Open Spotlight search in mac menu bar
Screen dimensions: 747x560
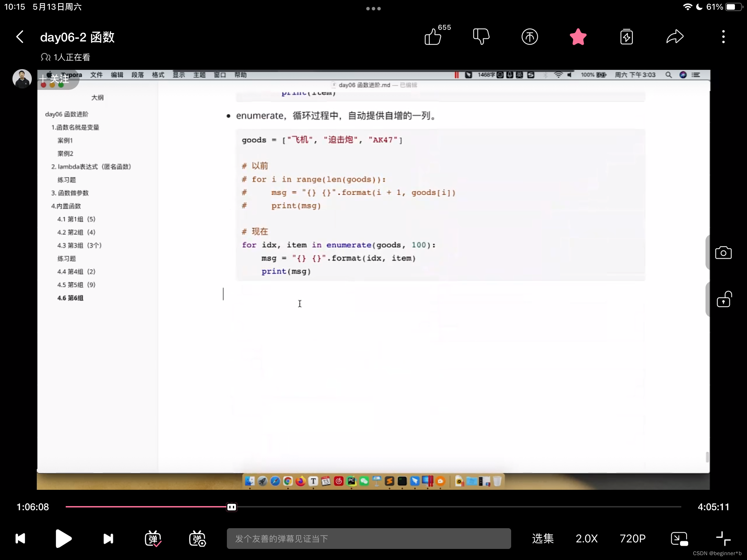(668, 75)
